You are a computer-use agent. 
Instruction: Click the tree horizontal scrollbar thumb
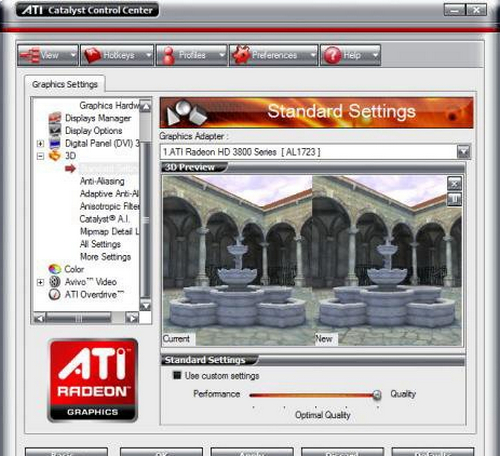click(x=79, y=318)
